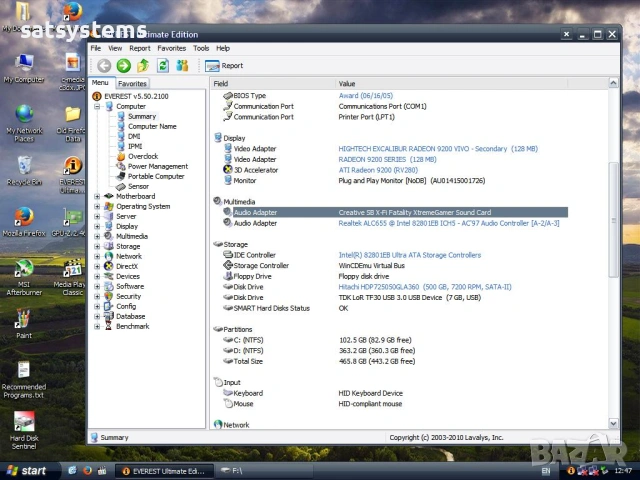Open Realtek ALC655 audio controller link
The image size is (640, 480).
(x=449, y=223)
